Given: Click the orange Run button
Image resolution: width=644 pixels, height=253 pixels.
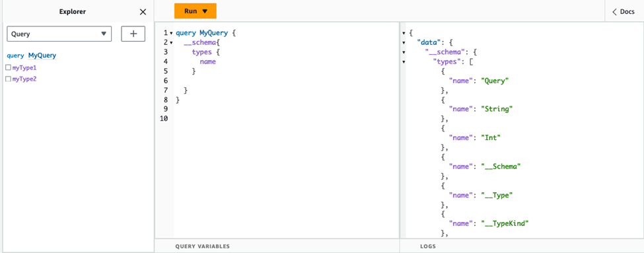Looking at the screenshot, I should tap(195, 11).
